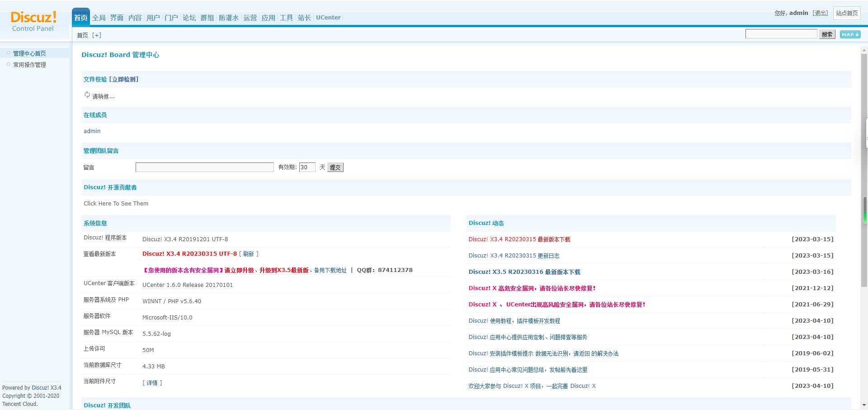The image size is (868, 410).
Task: Click the 立即检测 file check link
Action: click(124, 79)
